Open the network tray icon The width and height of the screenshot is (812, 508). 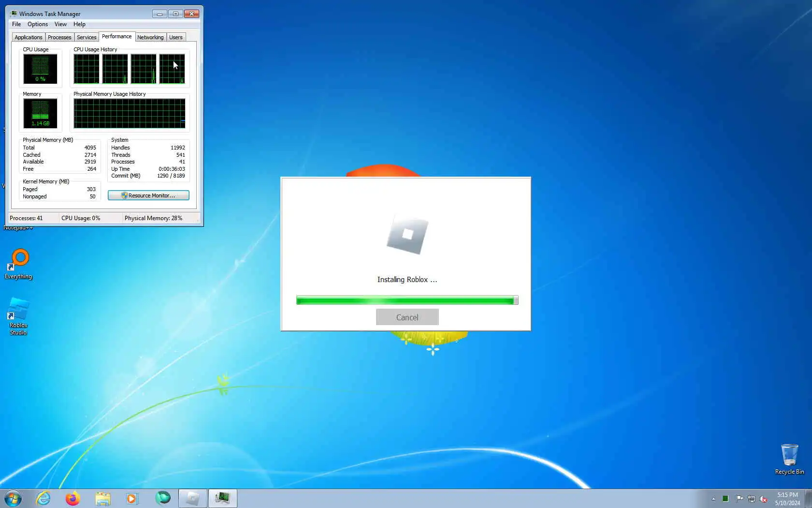click(x=752, y=499)
